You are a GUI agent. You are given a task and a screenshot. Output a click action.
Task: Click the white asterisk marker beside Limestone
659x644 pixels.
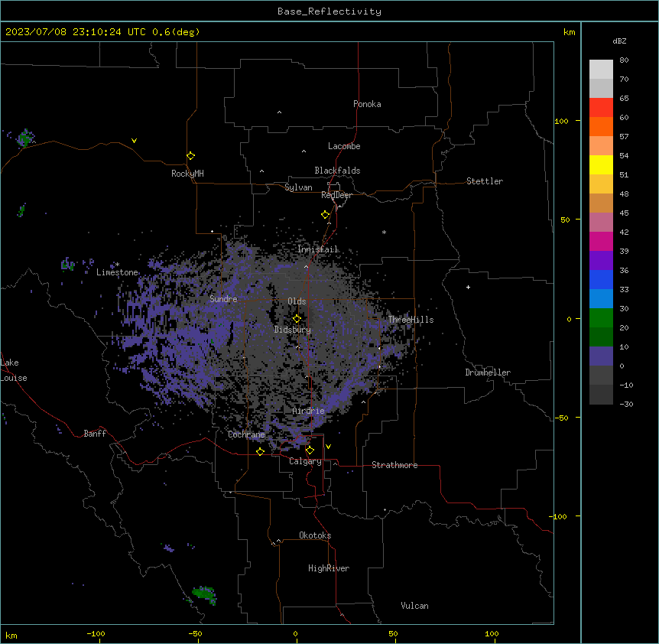[x=118, y=265]
